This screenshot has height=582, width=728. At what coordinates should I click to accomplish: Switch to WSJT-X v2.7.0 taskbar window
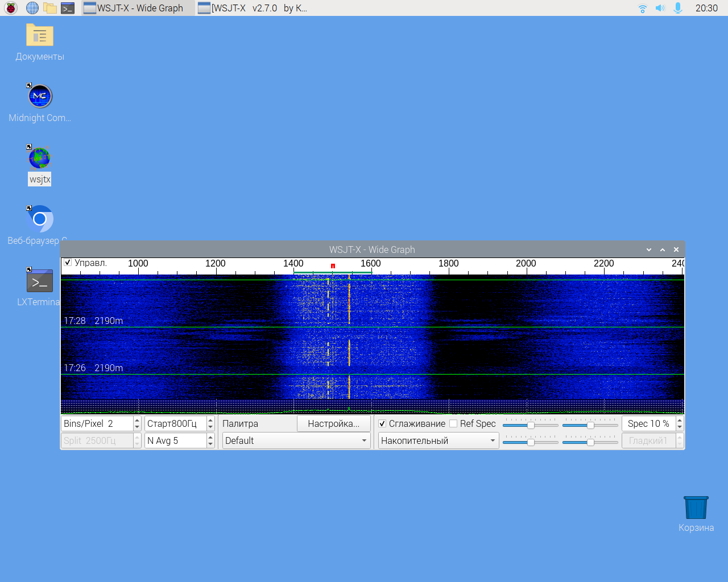(253, 8)
